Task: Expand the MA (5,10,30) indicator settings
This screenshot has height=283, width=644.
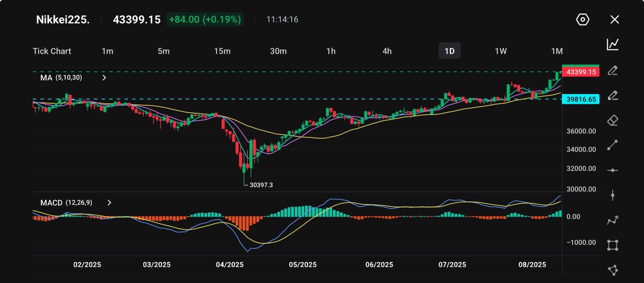Action: (x=104, y=78)
